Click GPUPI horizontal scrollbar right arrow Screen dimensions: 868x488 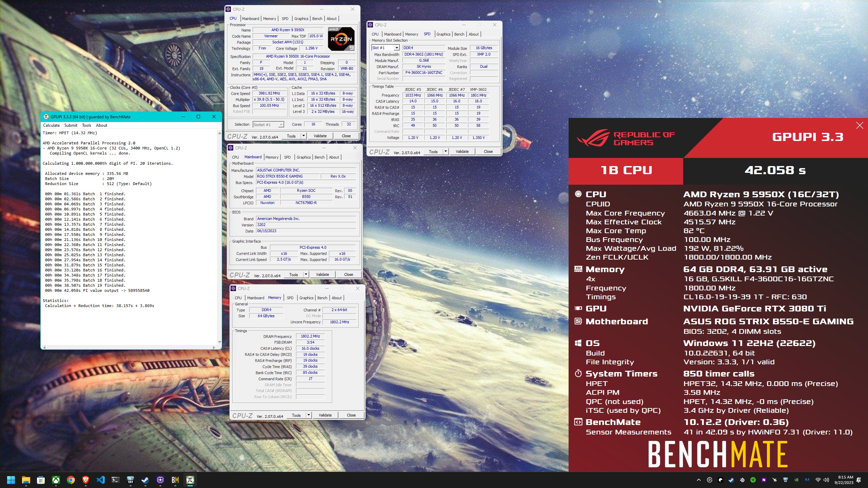point(214,347)
